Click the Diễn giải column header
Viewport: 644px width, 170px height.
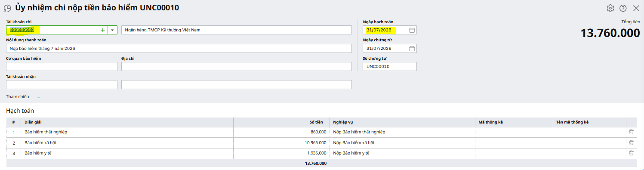coord(127,122)
